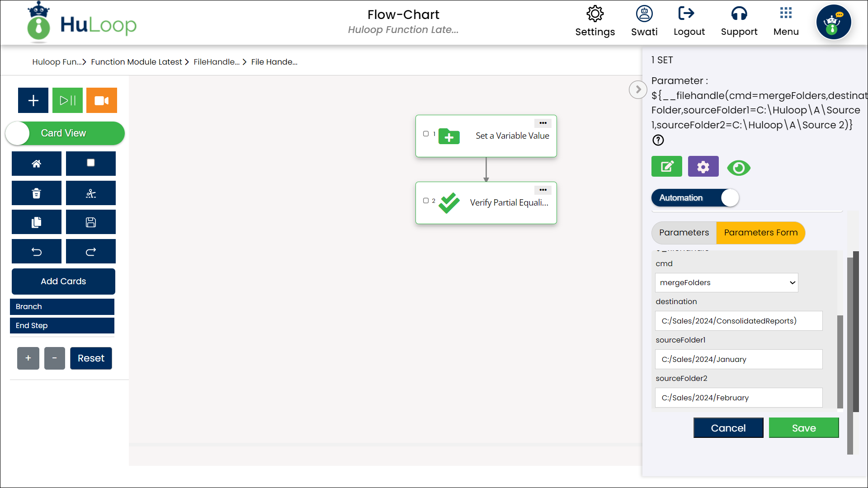Select the Verify Partial Equali... card

coord(486,203)
